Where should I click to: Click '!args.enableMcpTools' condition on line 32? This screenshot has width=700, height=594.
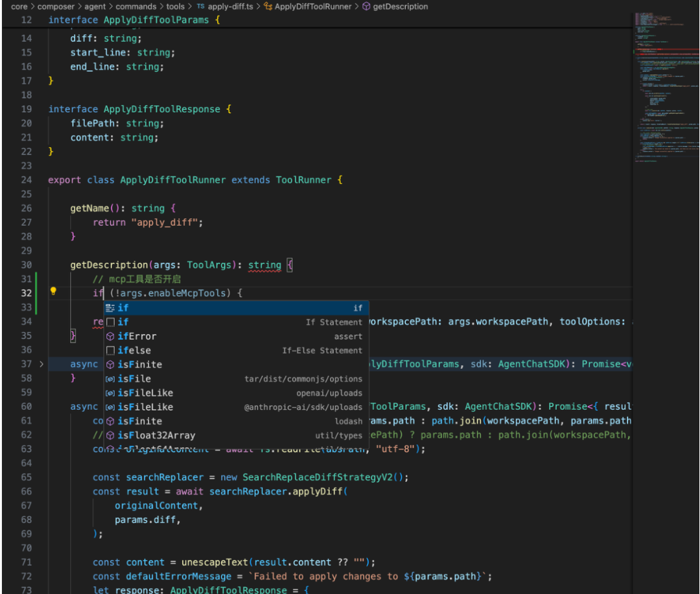click(170, 293)
